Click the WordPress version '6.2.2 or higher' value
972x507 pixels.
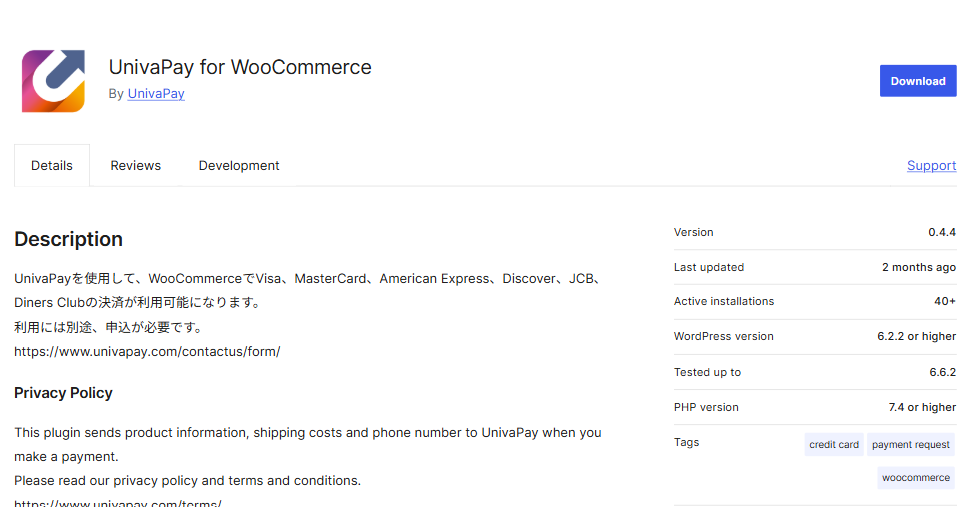916,337
